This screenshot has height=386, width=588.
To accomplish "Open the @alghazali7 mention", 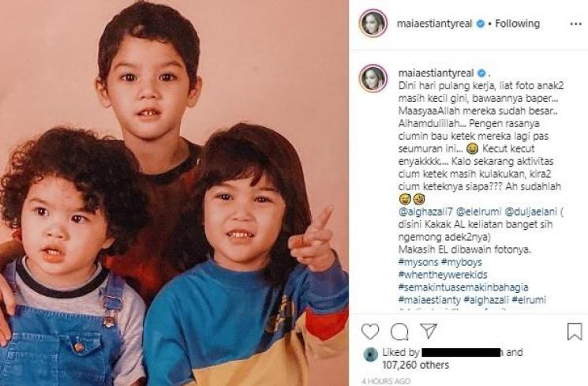I will pos(425,212).
